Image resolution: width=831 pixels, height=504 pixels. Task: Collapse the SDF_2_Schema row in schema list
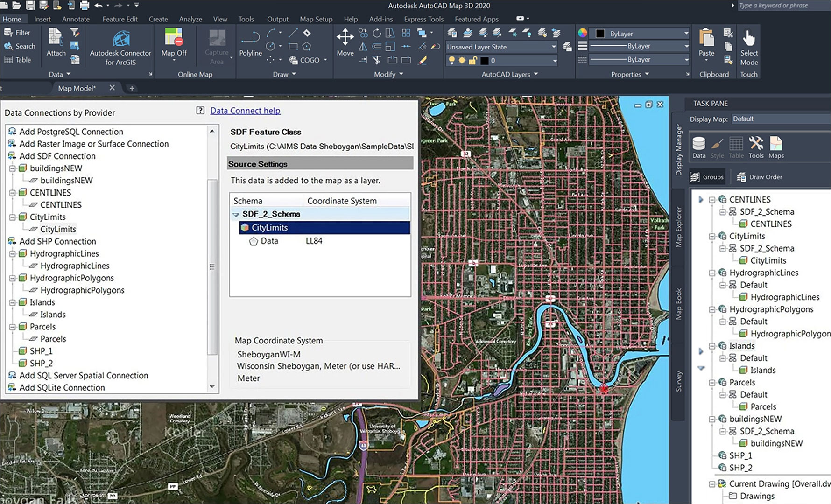point(236,214)
